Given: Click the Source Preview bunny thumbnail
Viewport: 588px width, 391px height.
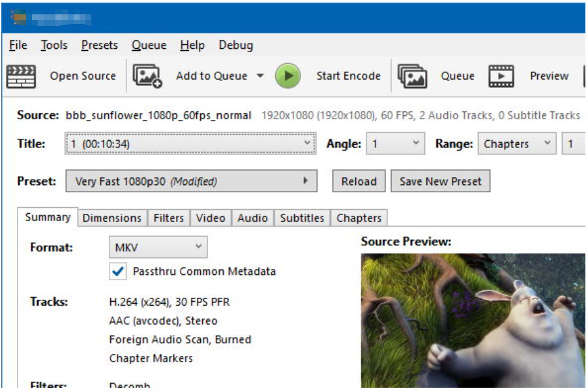Looking at the screenshot, I should tap(473, 321).
